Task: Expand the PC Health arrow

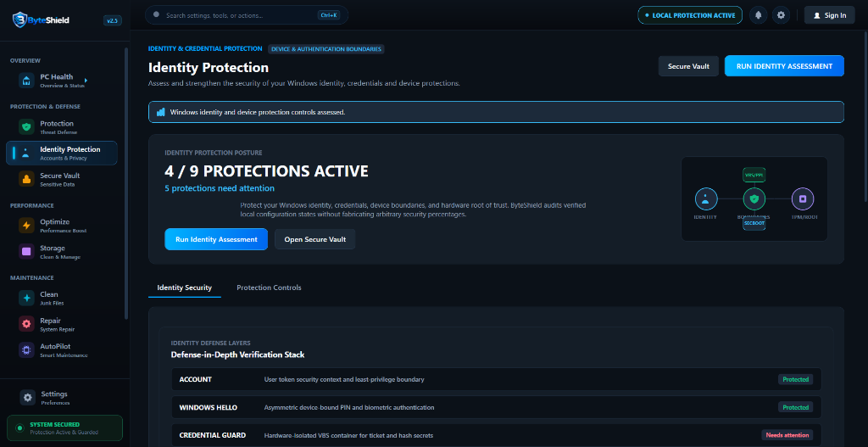Action: tap(86, 81)
